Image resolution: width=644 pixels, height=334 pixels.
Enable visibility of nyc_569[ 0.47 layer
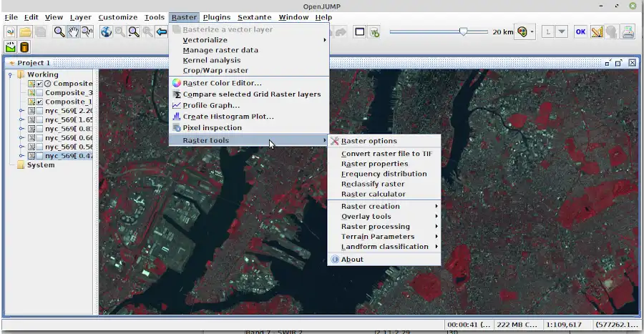(x=39, y=156)
